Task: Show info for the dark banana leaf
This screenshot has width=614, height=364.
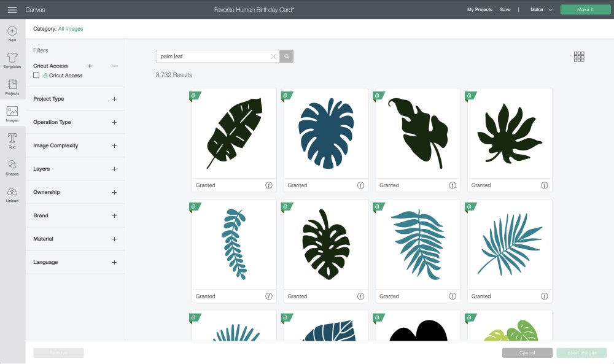Action: tap(269, 185)
